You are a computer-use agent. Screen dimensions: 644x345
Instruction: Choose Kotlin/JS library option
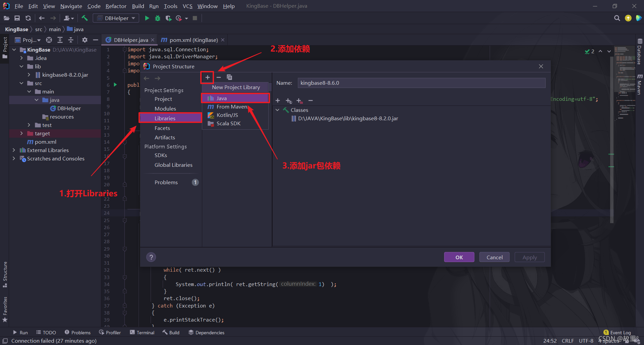pyautogui.click(x=235, y=115)
